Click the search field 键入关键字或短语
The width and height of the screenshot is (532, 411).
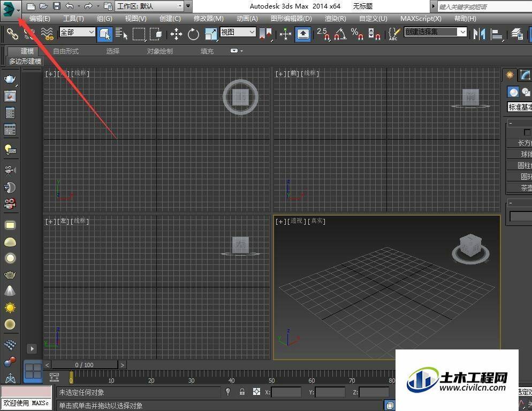(484, 6)
